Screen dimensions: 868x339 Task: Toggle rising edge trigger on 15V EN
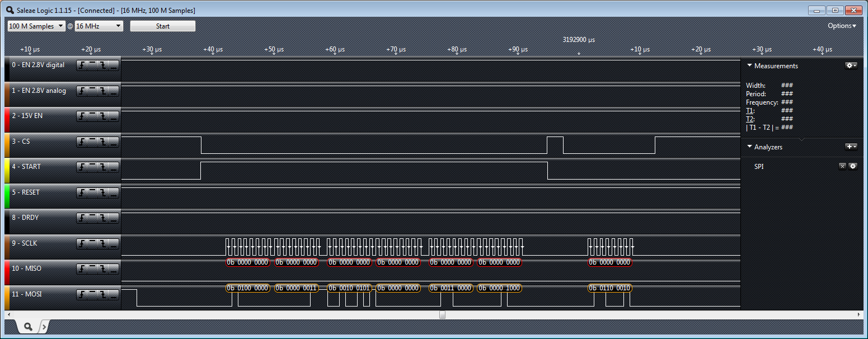tap(82, 116)
